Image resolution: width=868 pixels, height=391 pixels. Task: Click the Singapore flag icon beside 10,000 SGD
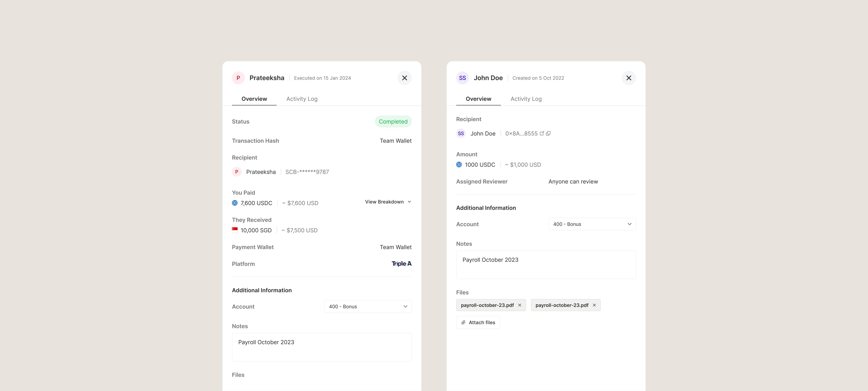pyautogui.click(x=235, y=230)
